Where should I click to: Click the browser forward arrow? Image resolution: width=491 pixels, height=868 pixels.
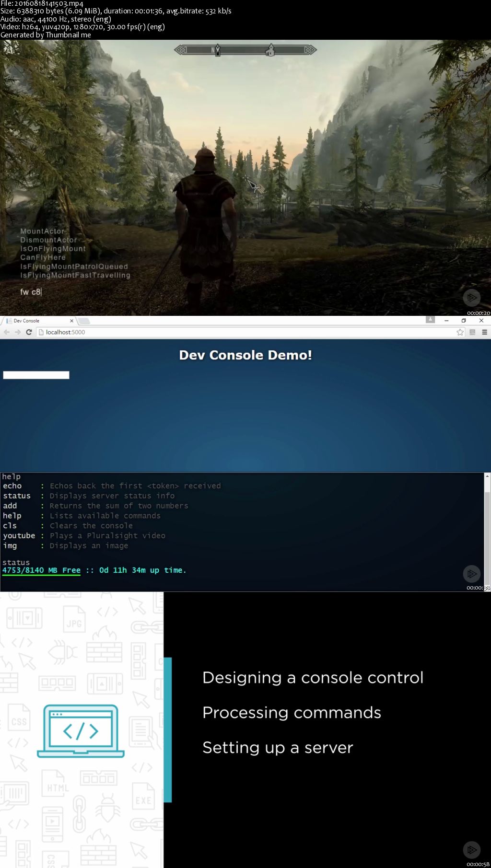[18, 332]
